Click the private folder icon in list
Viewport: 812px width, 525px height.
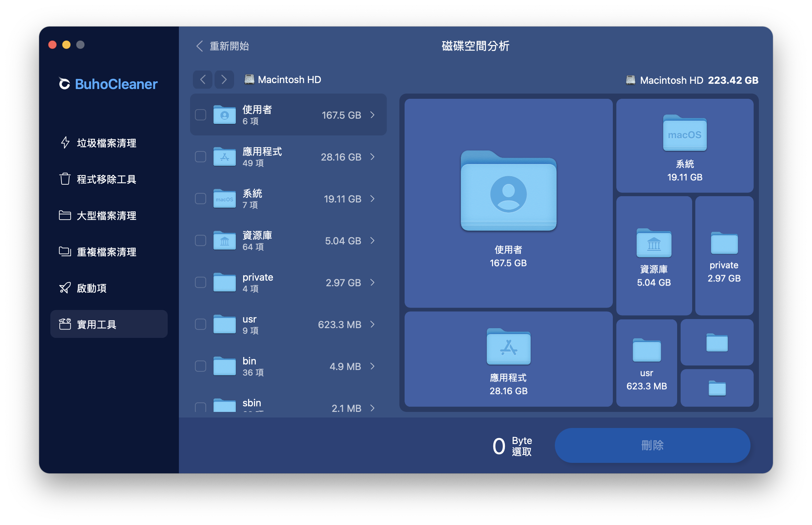click(x=225, y=282)
